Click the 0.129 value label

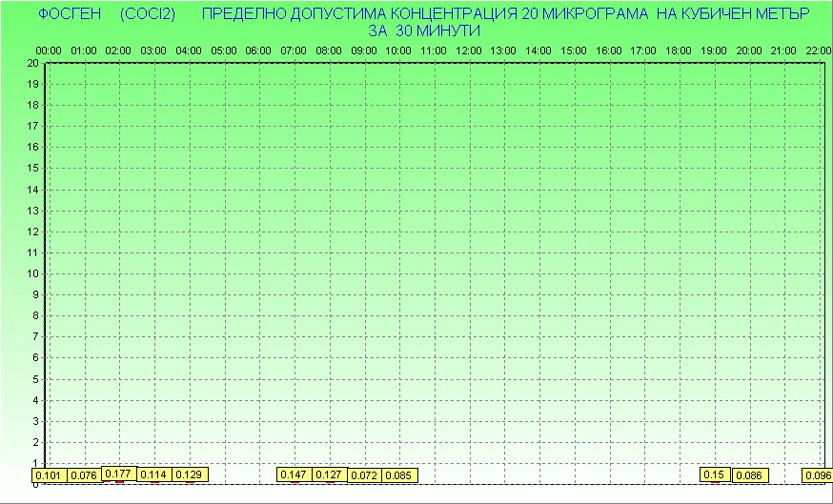[189, 474]
